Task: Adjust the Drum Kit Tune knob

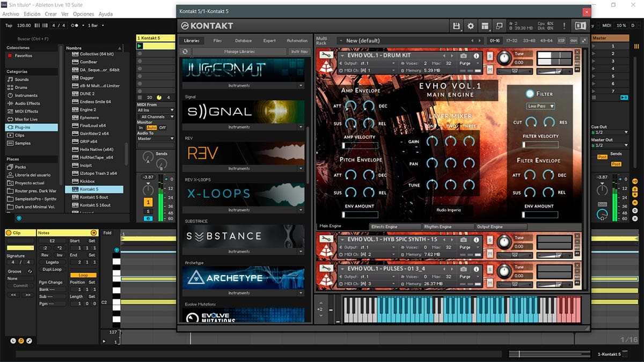Action: pyautogui.click(x=504, y=58)
